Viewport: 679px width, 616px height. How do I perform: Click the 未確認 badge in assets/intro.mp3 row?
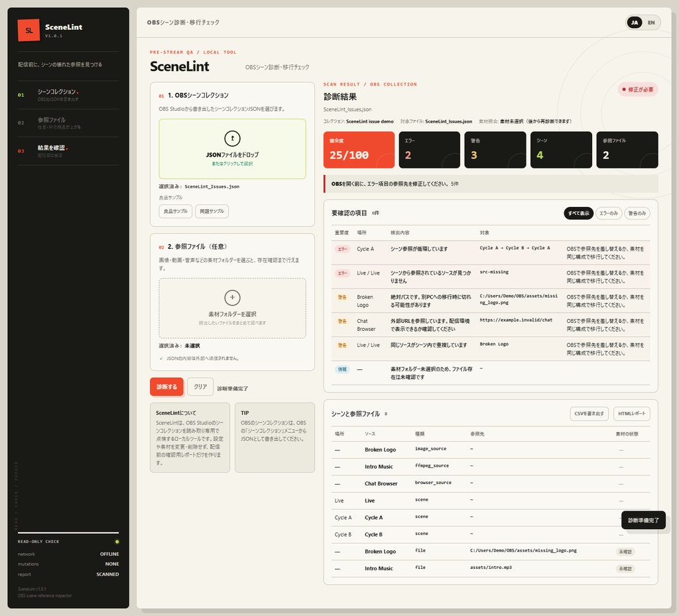(x=625, y=568)
